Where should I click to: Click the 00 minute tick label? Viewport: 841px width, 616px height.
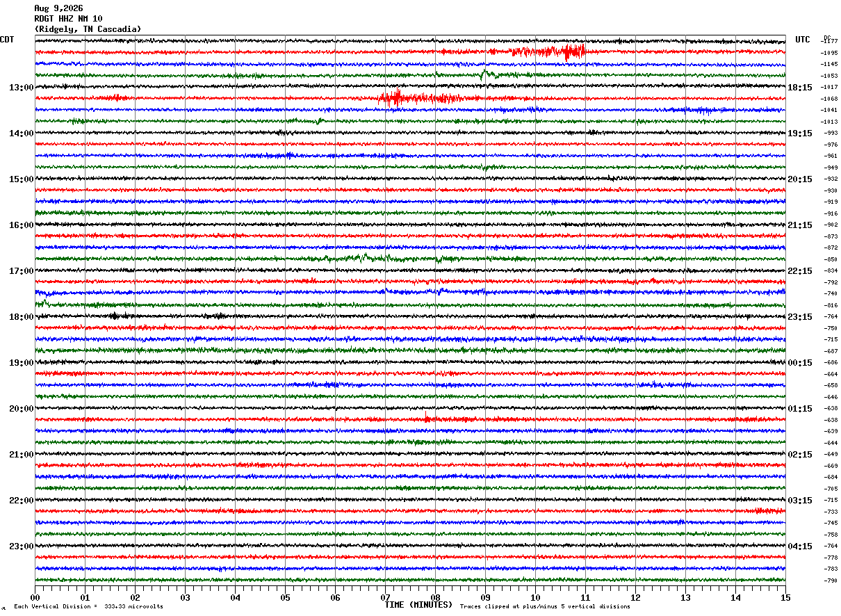pos(35,598)
